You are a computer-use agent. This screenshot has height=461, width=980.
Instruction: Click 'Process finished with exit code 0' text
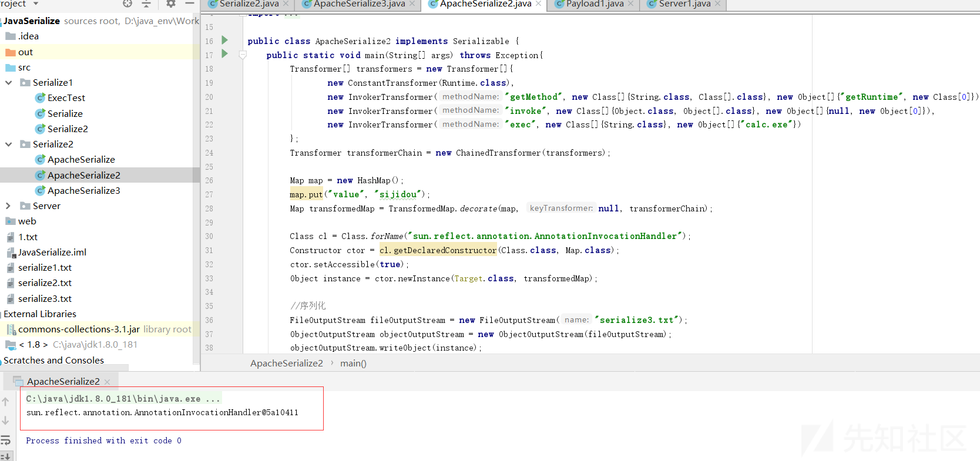point(103,441)
